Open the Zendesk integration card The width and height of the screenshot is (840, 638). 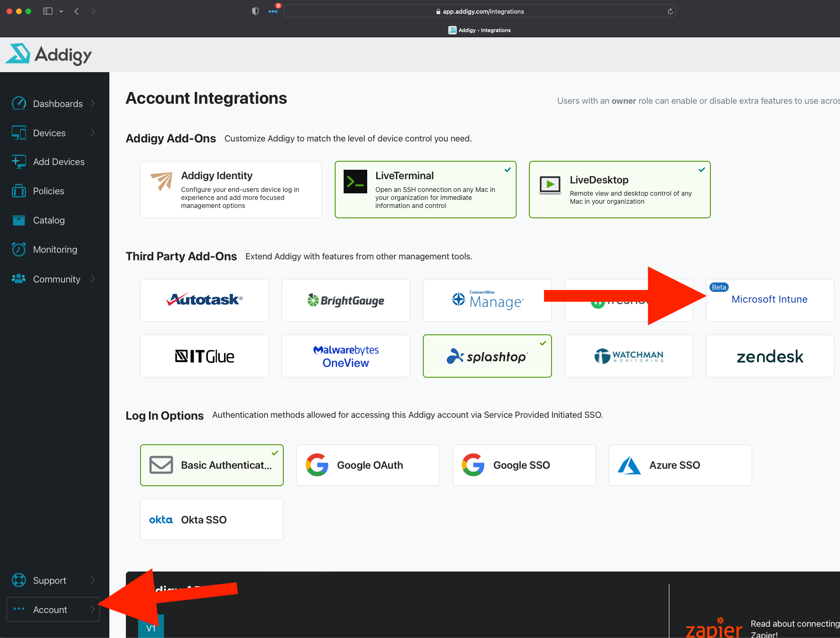point(769,356)
